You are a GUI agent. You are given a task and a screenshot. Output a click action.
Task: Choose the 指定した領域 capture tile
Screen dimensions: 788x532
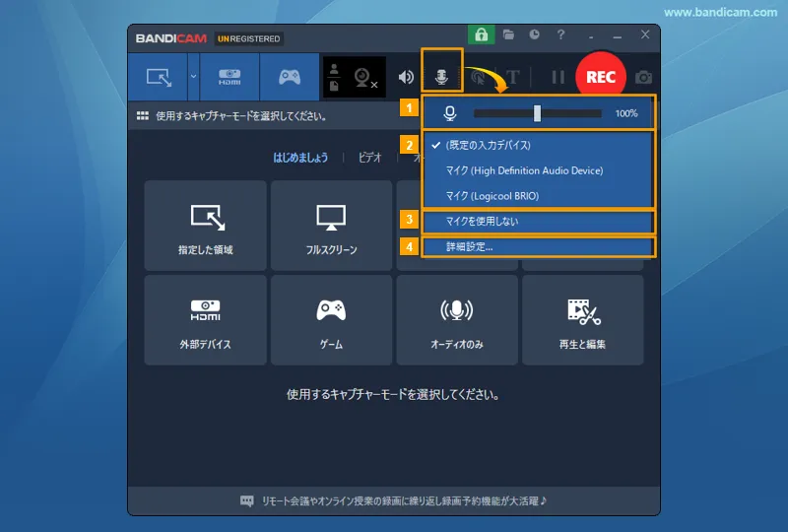pyautogui.click(x=206, y=226)
